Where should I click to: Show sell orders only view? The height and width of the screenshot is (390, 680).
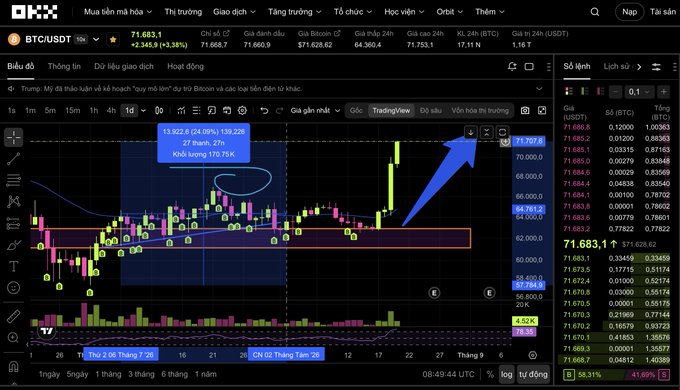click(x=601, y=91)
